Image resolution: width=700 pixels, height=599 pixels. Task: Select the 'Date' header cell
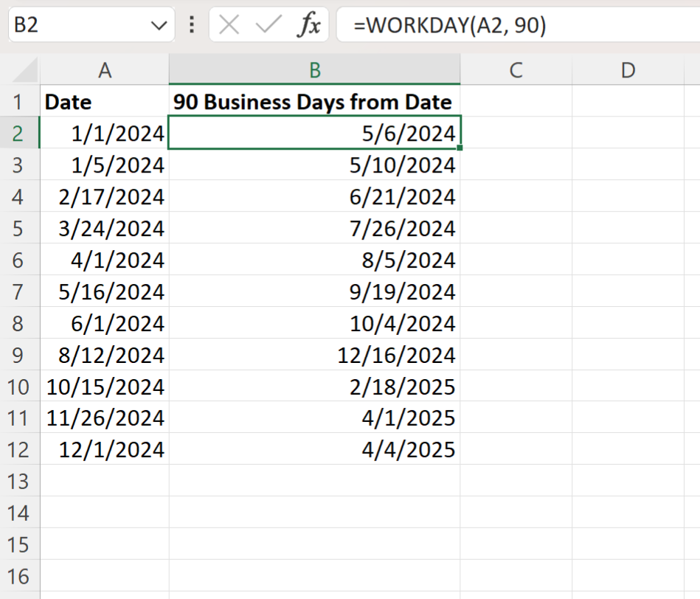tap(105, 102)
